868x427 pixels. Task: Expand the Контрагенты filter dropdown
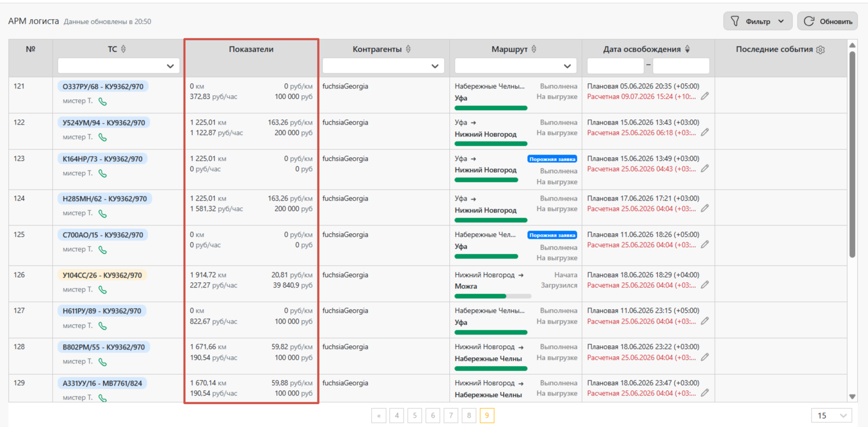coord(383,66)
